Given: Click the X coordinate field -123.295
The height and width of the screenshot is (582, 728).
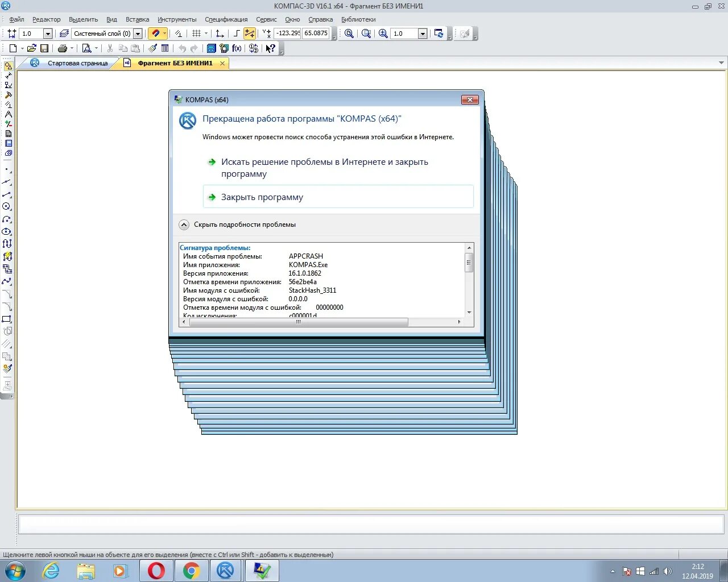Looking at the screenshot, I should [287, 34].
